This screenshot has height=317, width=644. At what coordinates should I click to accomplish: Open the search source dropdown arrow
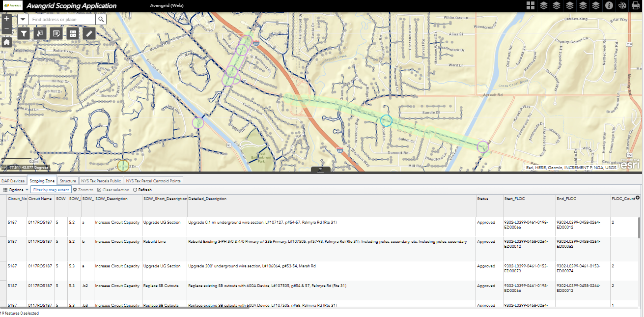click(x=23, y=19)
